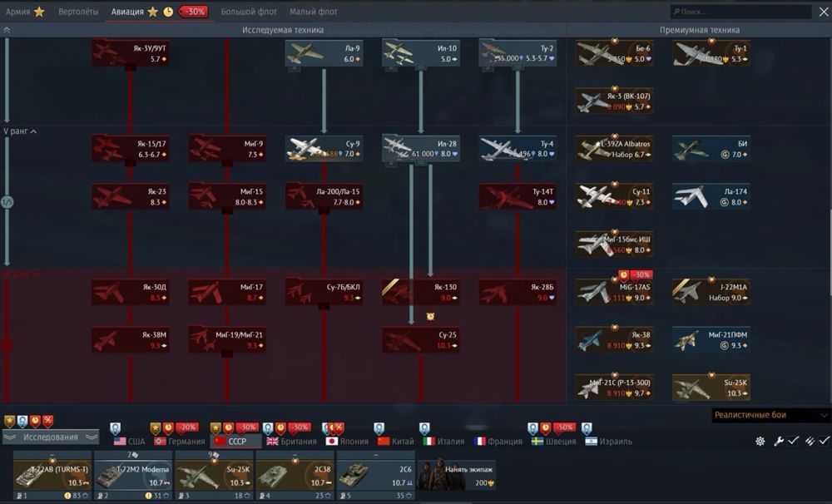832x504 pixels.
Task: Select the Италия nation tab
Action: (443, 441)
